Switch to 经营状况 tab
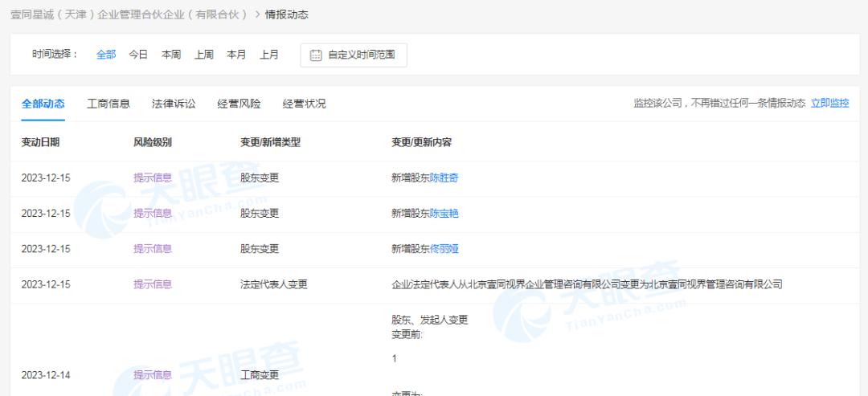The width and height of the screenshot is (868, 396). (x=305, y=104)
